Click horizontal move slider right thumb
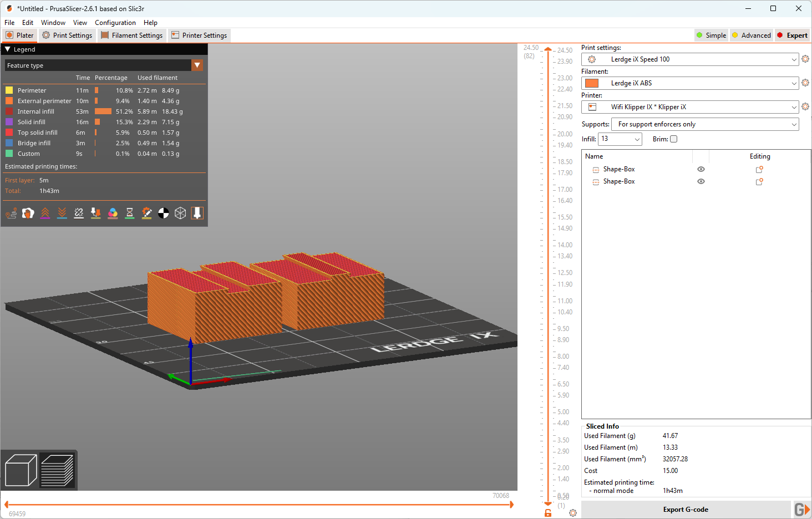Viewport: 812px width, 519px height. pyautogui.click(x=511, y=505)
